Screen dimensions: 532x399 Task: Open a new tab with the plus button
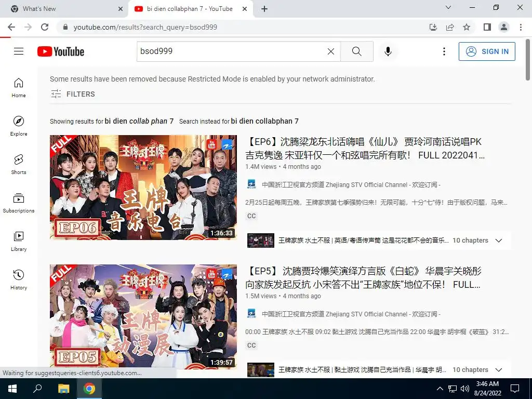pos(264,9)
